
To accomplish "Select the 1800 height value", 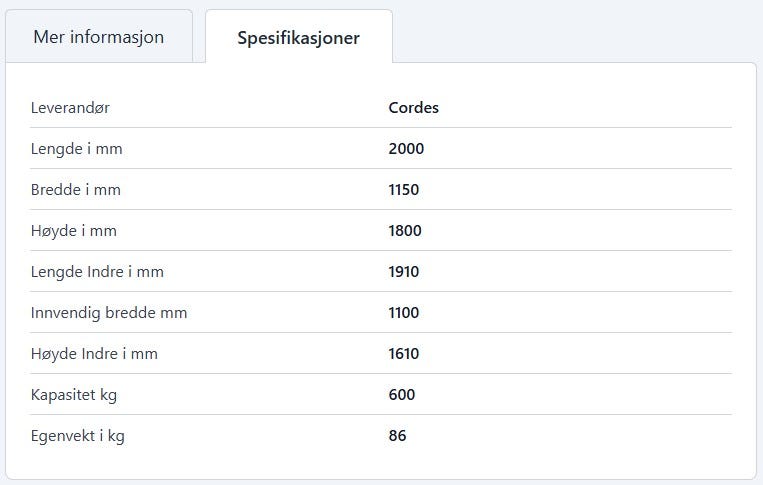I will point(405,231).
